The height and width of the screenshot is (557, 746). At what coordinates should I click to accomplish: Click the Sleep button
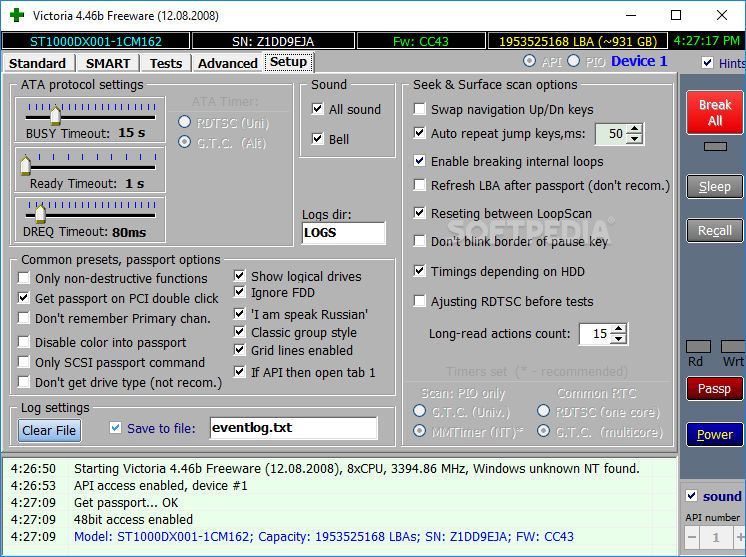pyautogui.click(x=715, y=186)
